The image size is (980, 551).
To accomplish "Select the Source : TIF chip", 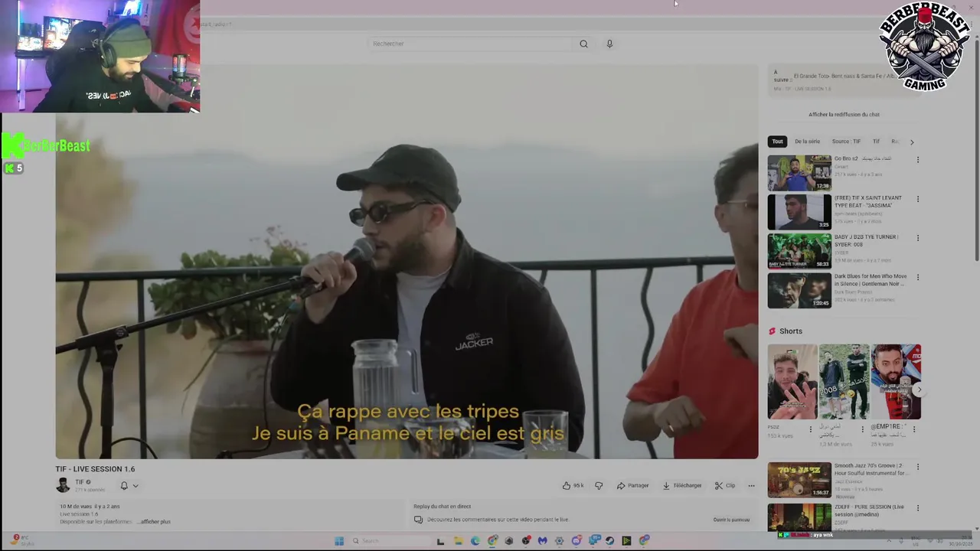I will tap(846, 142).
